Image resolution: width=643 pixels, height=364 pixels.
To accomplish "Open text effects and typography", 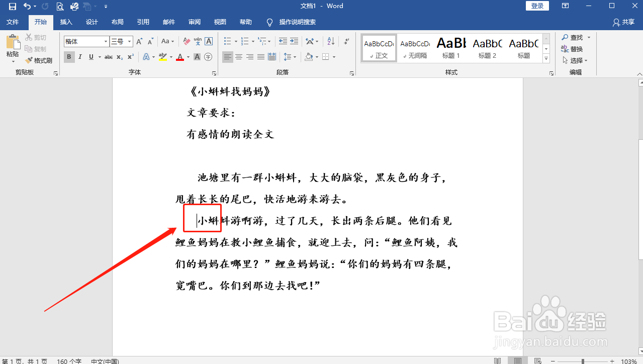I will tap(146, 57).
